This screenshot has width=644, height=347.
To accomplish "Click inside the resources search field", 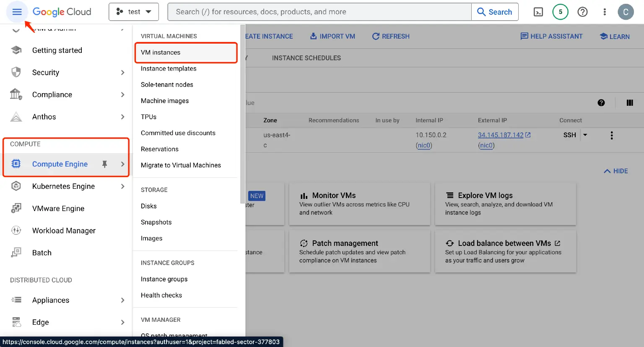I will point(293,11).
